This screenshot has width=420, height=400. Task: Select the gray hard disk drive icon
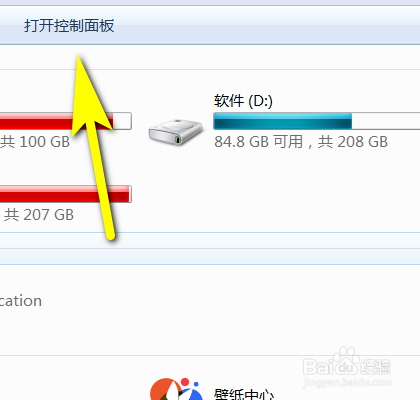pyautogui.click(x=176, y=132)
